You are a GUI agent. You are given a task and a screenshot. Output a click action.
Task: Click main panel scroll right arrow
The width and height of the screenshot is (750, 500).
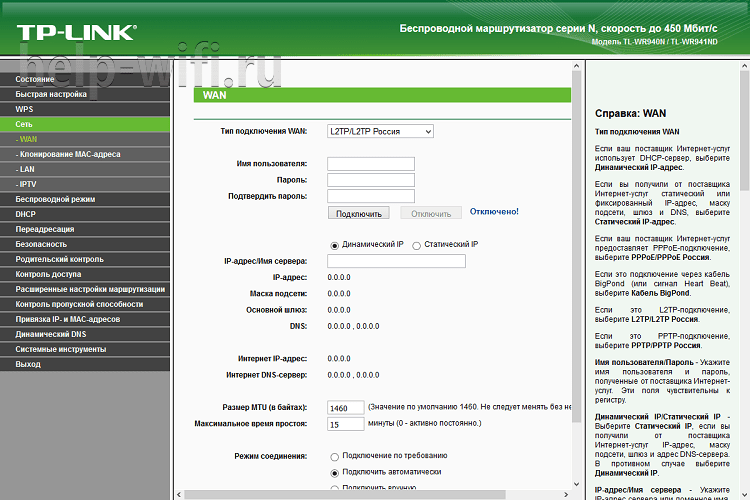[566, 494]
